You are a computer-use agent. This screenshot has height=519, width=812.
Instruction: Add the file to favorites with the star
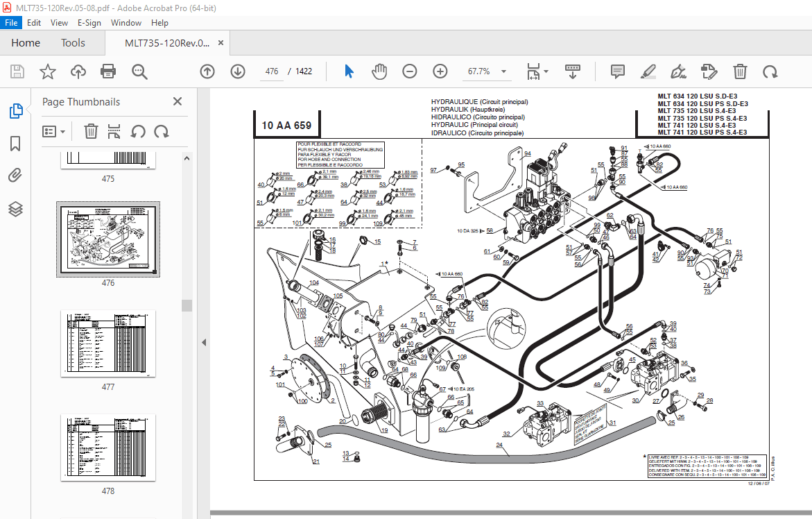pos(46,71)
